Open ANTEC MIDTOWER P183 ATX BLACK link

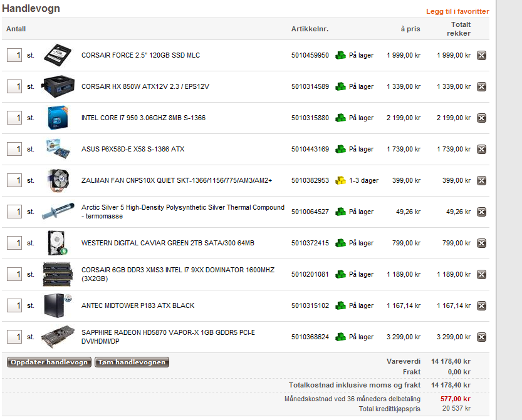[138, 305]
